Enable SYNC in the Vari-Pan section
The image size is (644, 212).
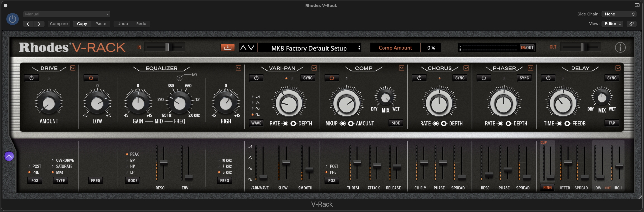[308, 78]
